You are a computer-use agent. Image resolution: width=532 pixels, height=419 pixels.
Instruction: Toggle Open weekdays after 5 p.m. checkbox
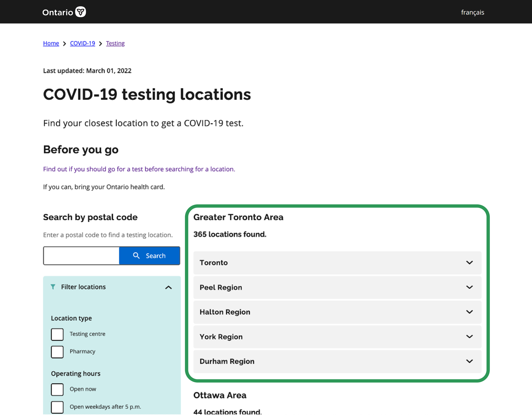tap(57, 407)
